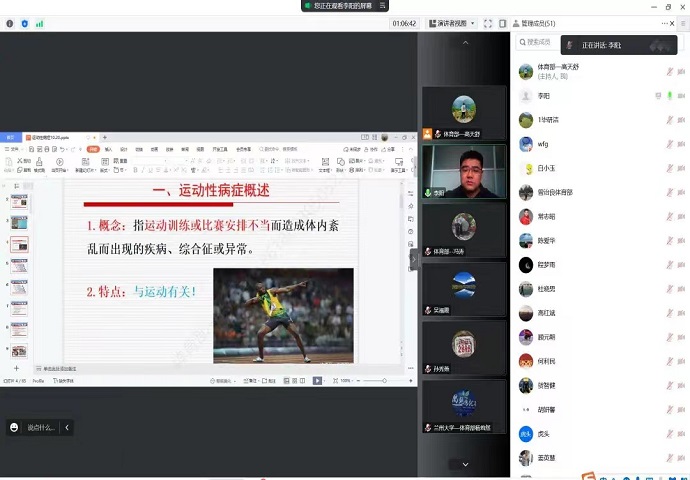The width and height of the screenshot is (690, 480).
Task: Toggle 李阳's green microphone icon
Action: point(669,96)
